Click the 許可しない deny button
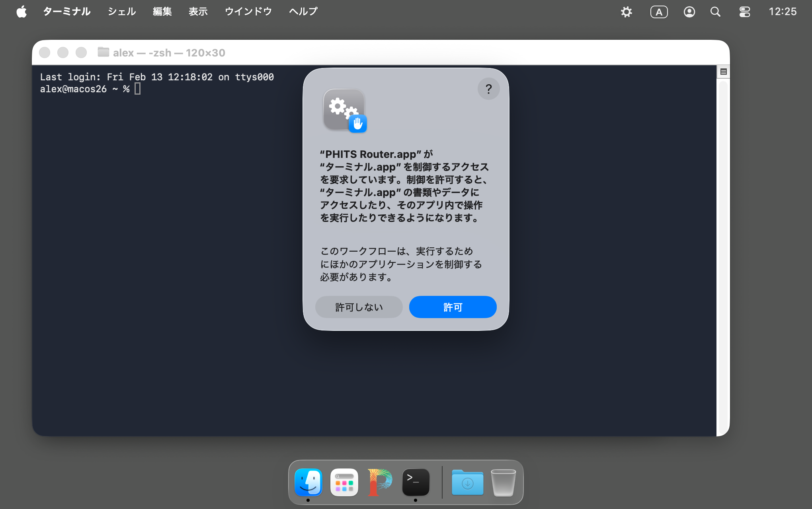 click(x=359, y=307)
